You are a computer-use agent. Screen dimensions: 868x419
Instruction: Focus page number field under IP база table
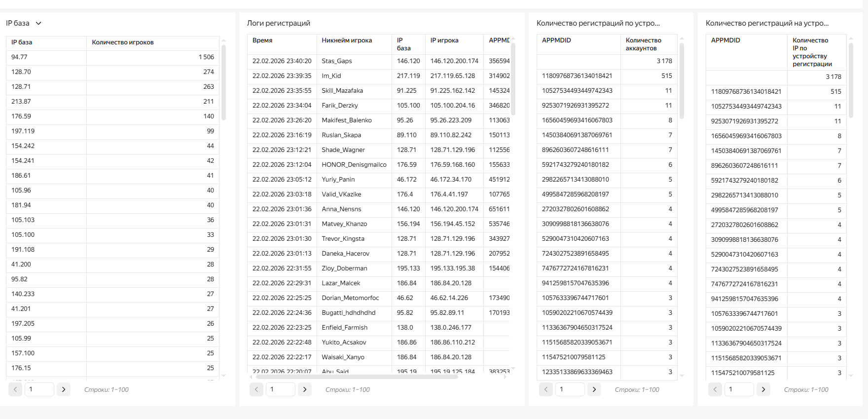[x=39, y=389]
